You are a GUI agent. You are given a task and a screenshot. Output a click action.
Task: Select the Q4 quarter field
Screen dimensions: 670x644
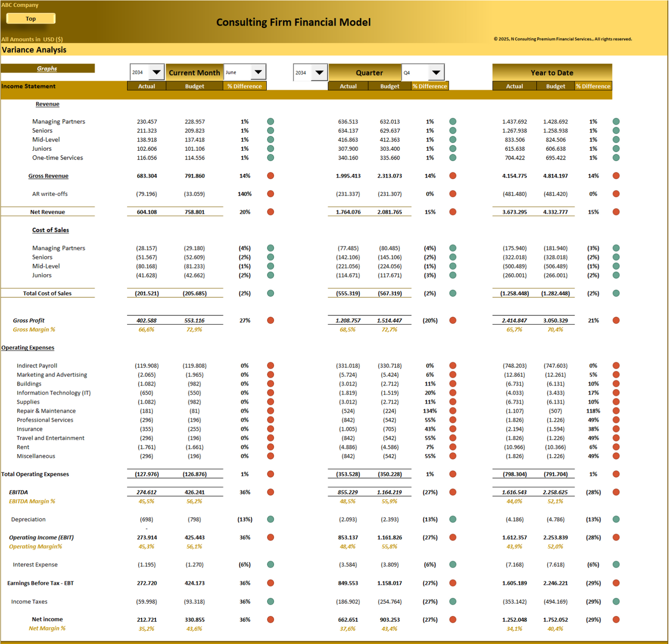click(415, 72)
